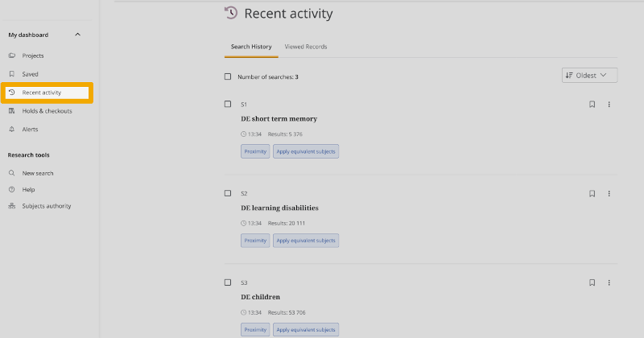Switch to the Viewed Records tab
Image resolution: width=644 pixels, height=338 pixels.
306,47
